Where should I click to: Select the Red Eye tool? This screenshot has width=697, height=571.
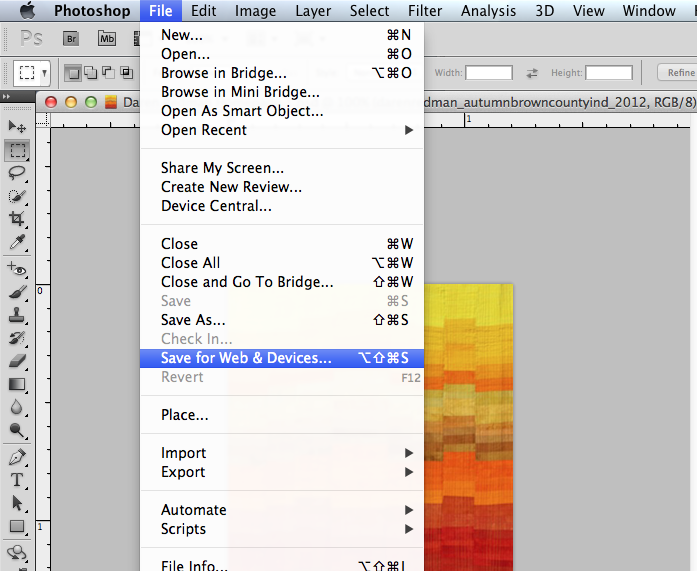[17, 269]
